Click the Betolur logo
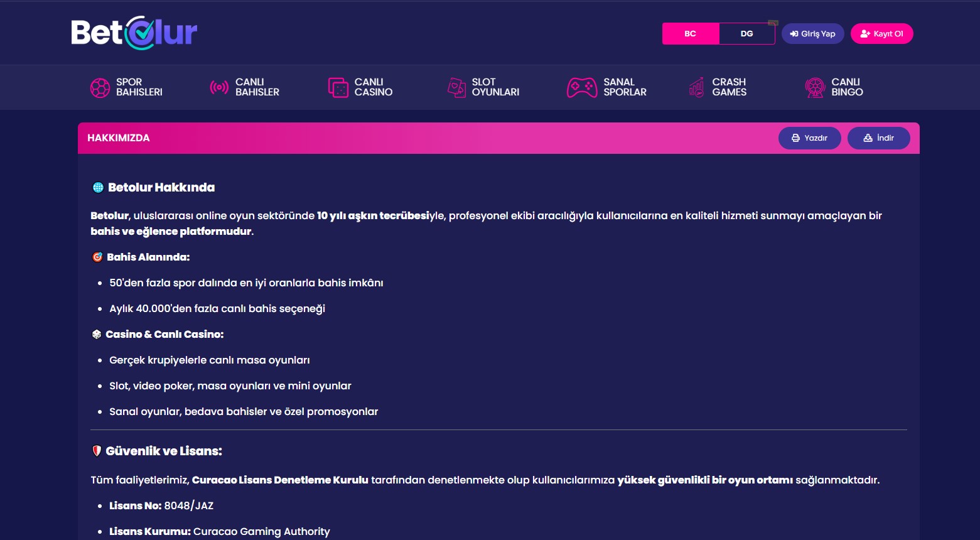This screenshot has width=980, height=540. click(x=134, y=33)
